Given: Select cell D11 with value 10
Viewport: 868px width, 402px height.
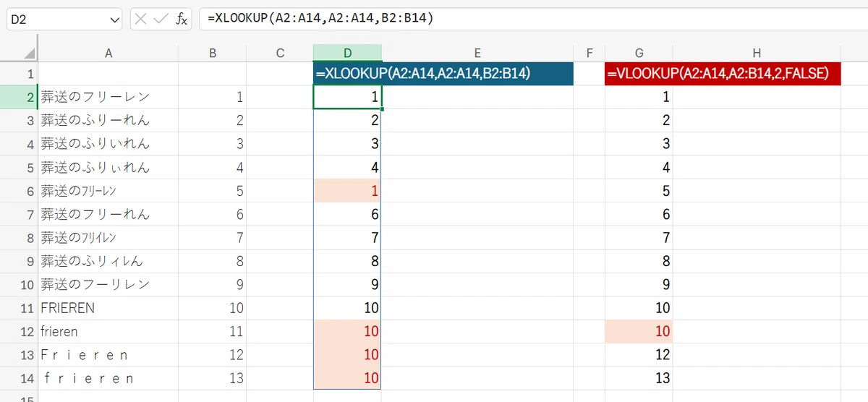Looking at the screenshot, I should [x=348, y=308].
